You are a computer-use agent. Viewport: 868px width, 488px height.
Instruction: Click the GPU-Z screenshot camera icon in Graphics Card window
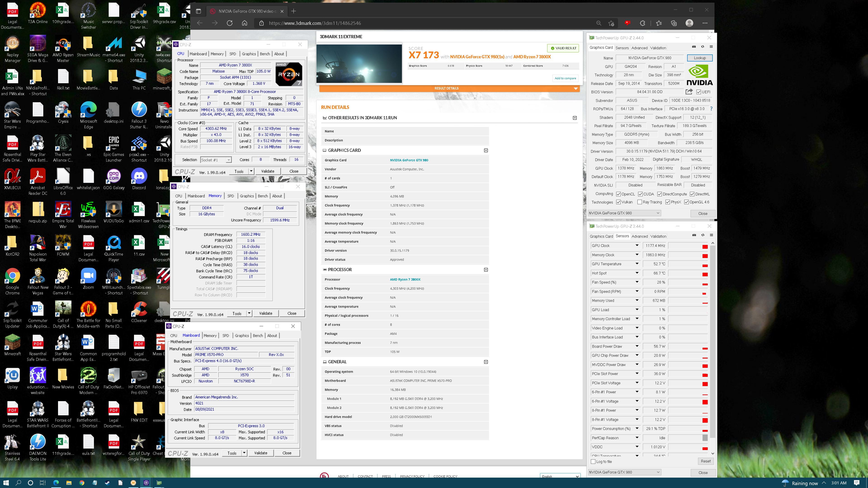coord(694,47)
